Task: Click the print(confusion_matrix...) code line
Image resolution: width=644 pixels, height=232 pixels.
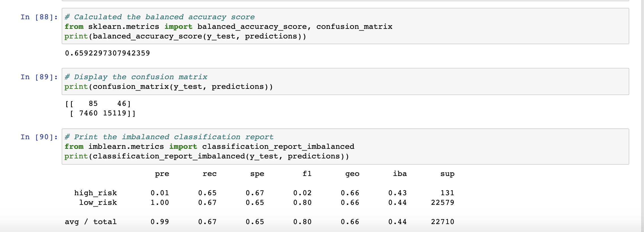Action: tap(169, 87)
